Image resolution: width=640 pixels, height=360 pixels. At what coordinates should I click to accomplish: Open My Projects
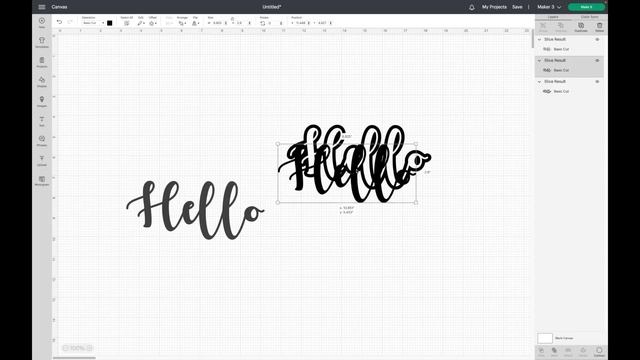(x=494, y=7)
